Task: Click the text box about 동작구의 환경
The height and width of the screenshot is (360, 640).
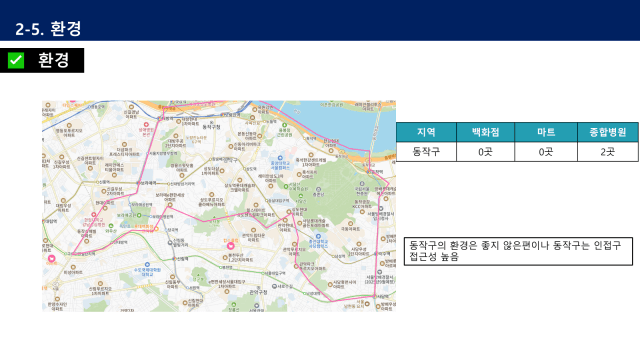Action: (x=518, y=251)
